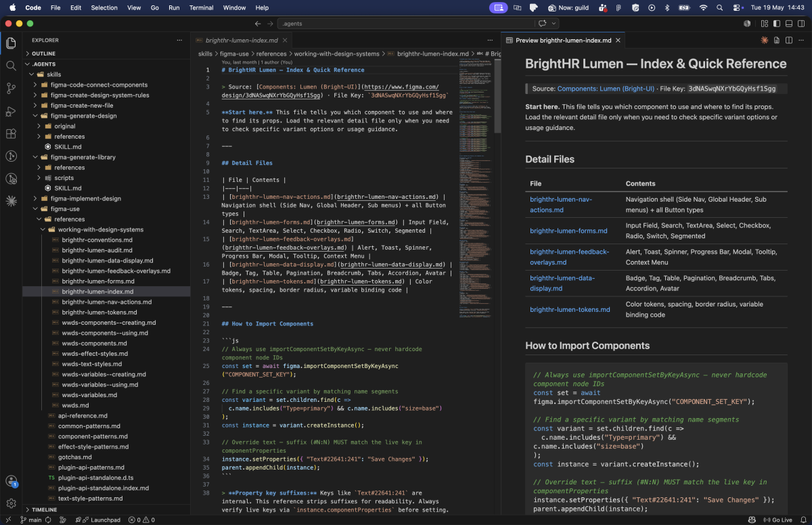This screenshot has height=525, width=812.
Task: Close the Preview brighthr-lumen-index.md tab
Action: [x=618, y=41]
